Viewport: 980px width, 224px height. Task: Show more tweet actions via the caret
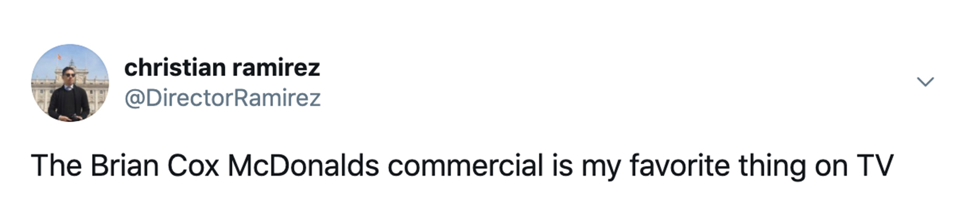click(x=925, y=82)
